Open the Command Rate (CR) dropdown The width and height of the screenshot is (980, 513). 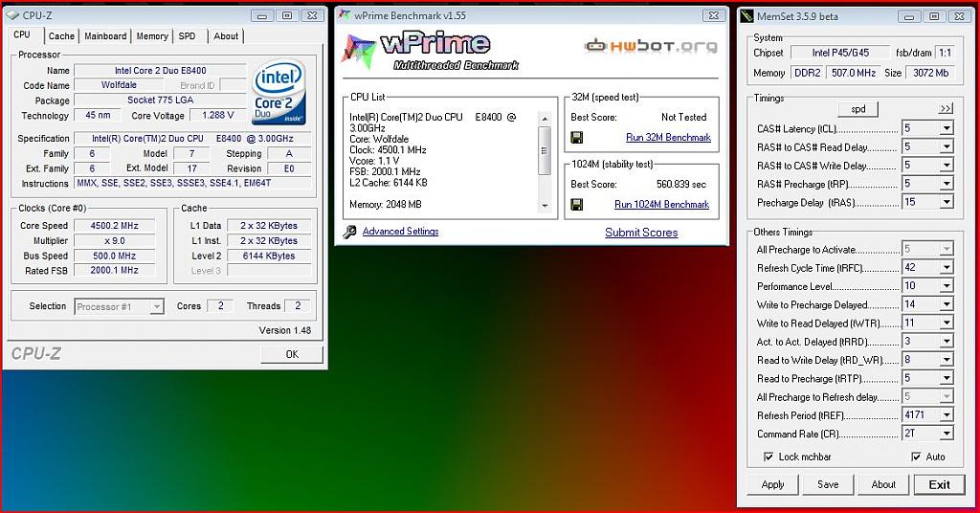click(947, 434)
